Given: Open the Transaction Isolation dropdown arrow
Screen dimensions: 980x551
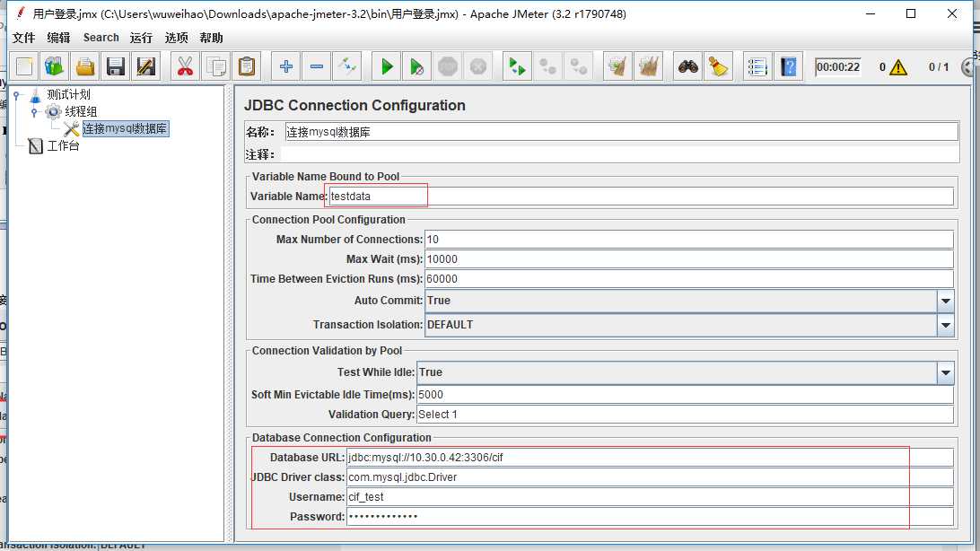Looking at the screenshot, I should point(946,325).
